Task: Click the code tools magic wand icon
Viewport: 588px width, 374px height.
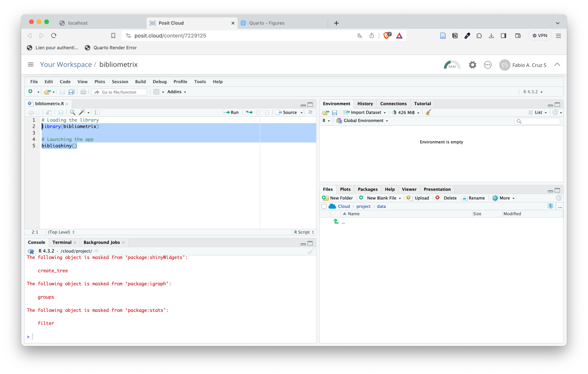Action: point(82,113)
